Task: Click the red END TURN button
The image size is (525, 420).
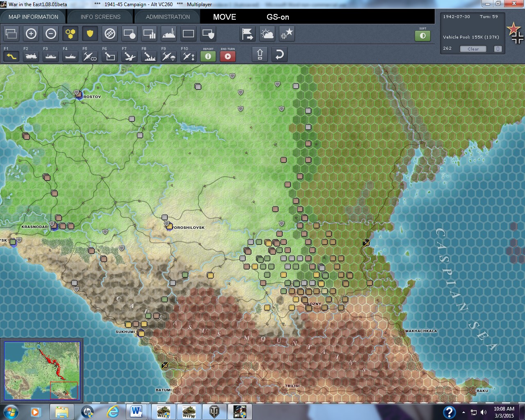Action: [x=228, y=56]
